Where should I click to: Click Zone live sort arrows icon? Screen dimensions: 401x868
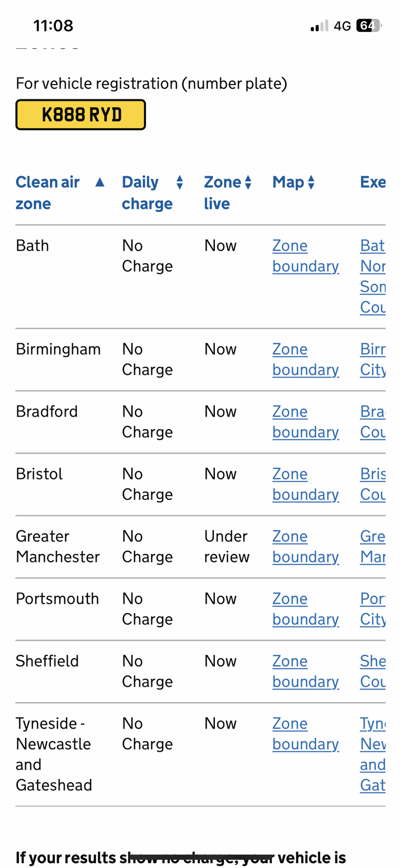point(248,183)
